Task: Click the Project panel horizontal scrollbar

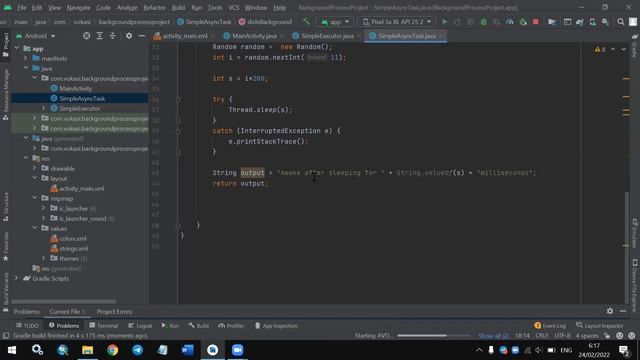Action: [63, 302]
